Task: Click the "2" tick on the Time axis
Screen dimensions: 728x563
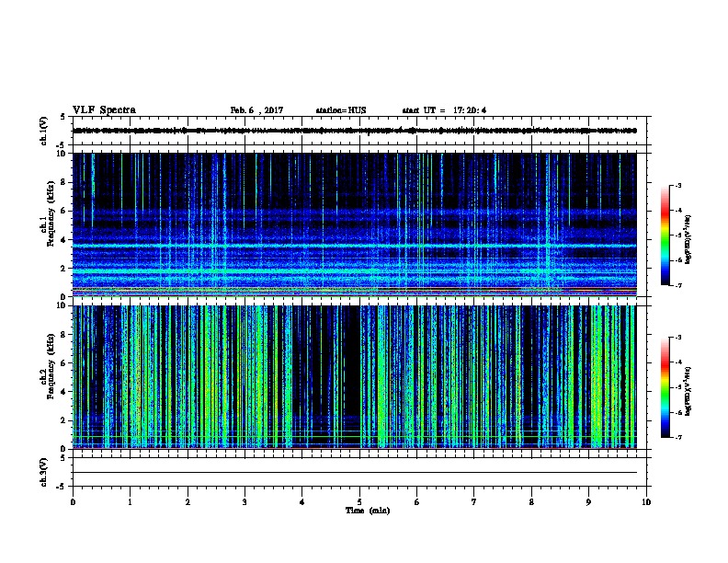Action: (x=188, y=502)
